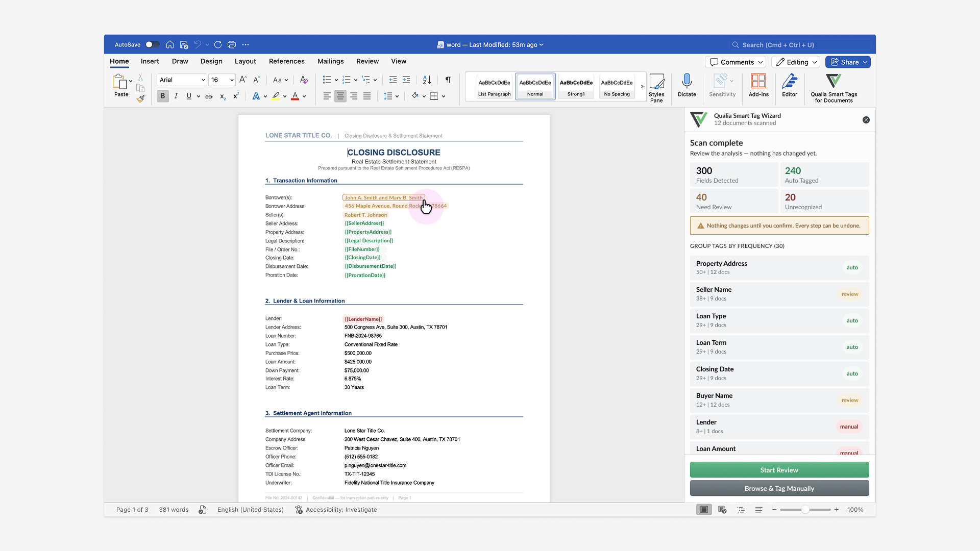Select the No Spacing style thumbnail
980x551 pixels.
point(617,87)
